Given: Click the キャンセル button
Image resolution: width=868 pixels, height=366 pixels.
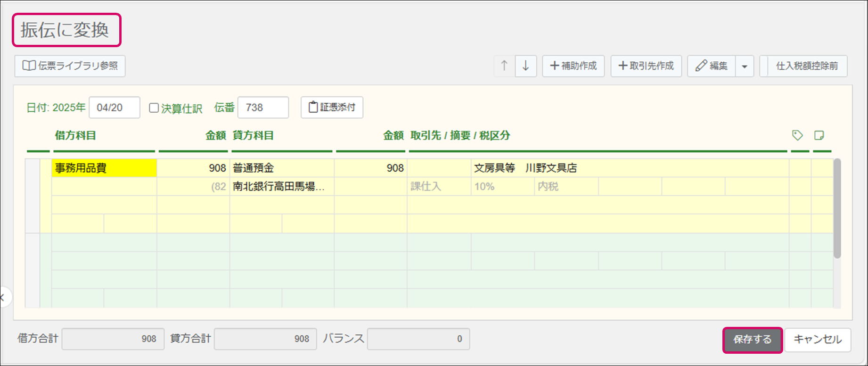Looking at the screenshot, I should click(x=818, y=340).
